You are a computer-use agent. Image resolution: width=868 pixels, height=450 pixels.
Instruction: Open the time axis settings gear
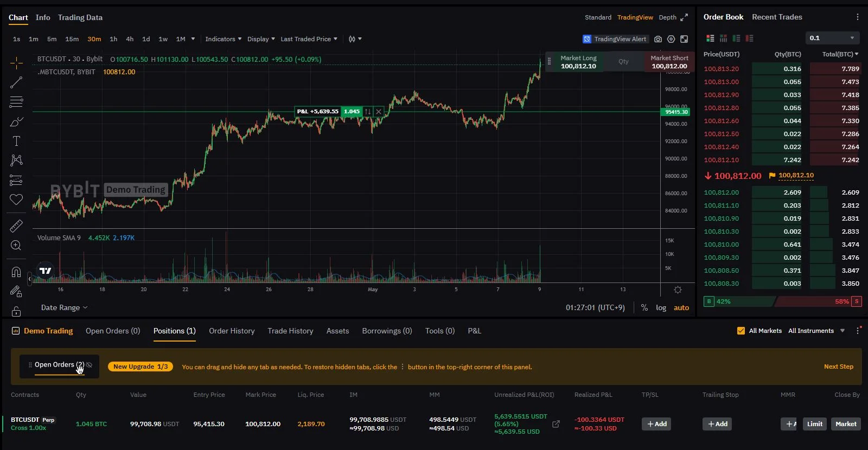(678, 290)
